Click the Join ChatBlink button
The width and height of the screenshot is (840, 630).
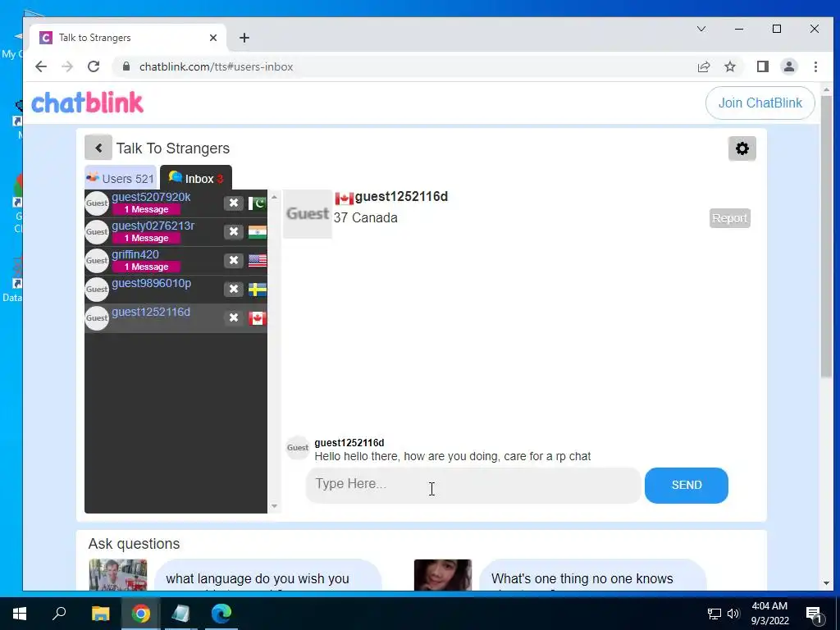760,103
